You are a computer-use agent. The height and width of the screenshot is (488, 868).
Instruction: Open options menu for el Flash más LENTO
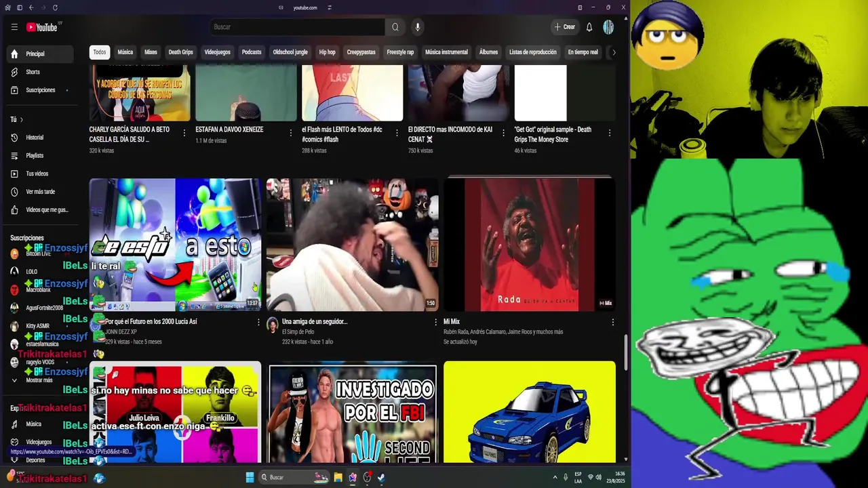click(397, 133)
